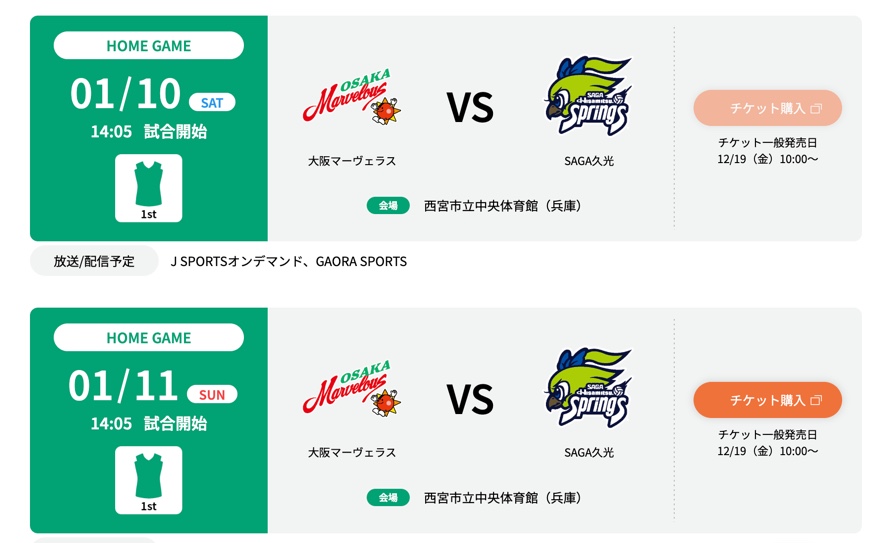
Task: Click the SAGA Springs logo in January 11 match
Action: (x=589, y=389)
